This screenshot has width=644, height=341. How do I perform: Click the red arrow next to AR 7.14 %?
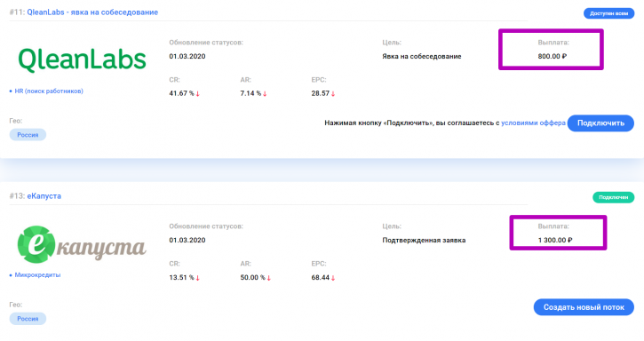click(x=265, y=93)
